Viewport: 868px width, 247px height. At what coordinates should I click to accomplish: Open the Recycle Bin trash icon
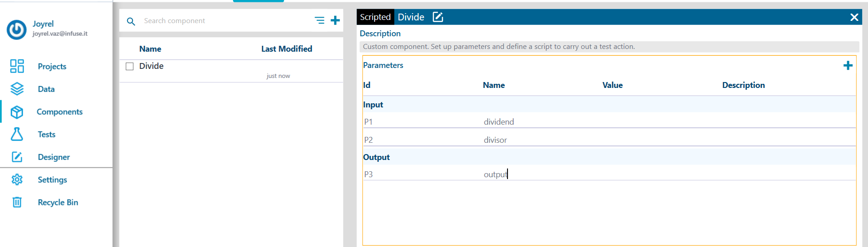point(17,202)
